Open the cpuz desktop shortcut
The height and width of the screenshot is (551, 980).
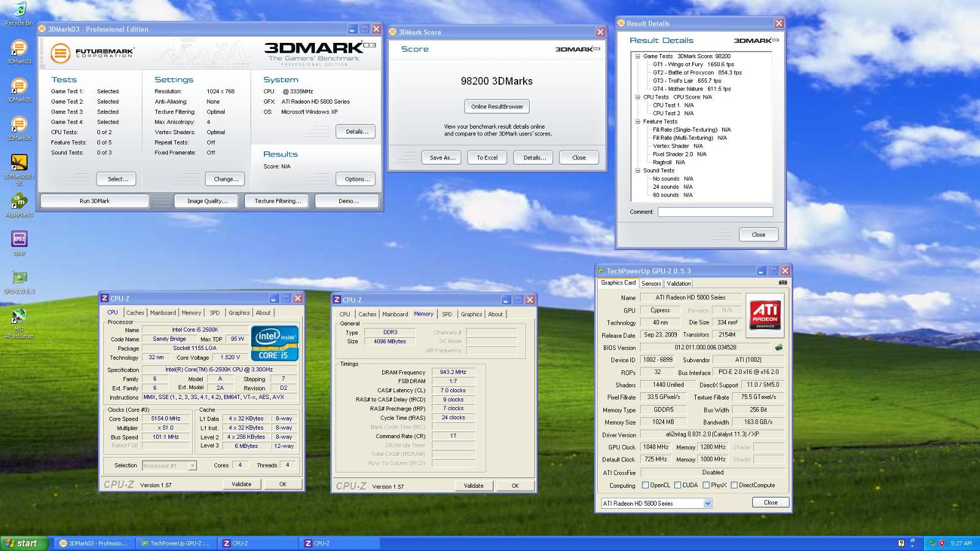pyautogui.click(x=19, y=243)
